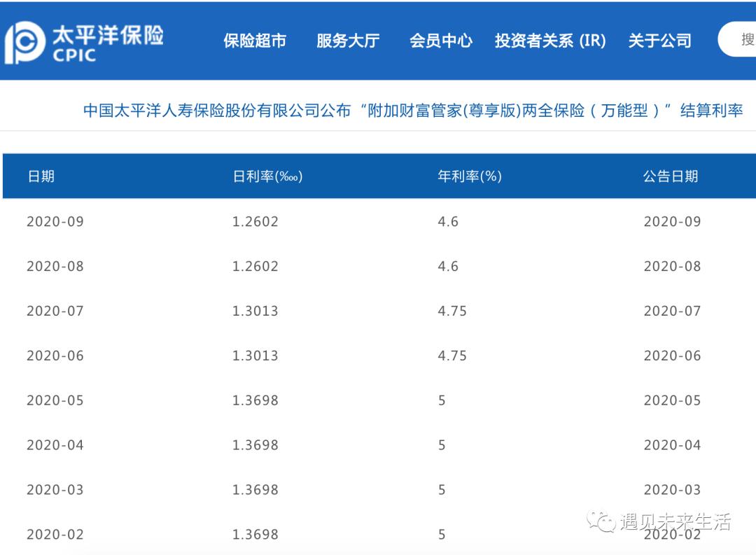Select the 公告日期 column header
756x555 pixels.
click(x=671, y=176)
